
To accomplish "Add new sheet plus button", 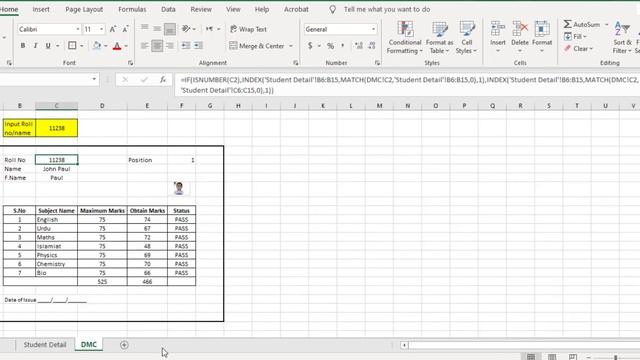I will click(124, 345).
